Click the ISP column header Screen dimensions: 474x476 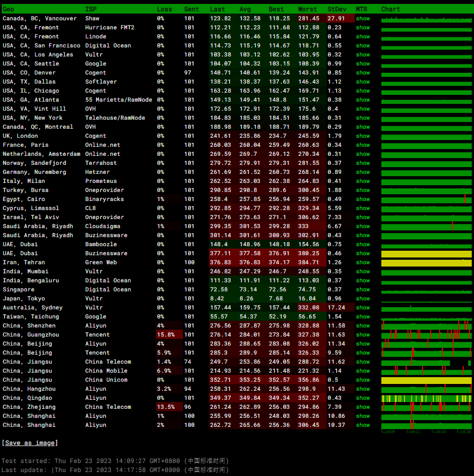pyautogui.click(x=90, y=9)
